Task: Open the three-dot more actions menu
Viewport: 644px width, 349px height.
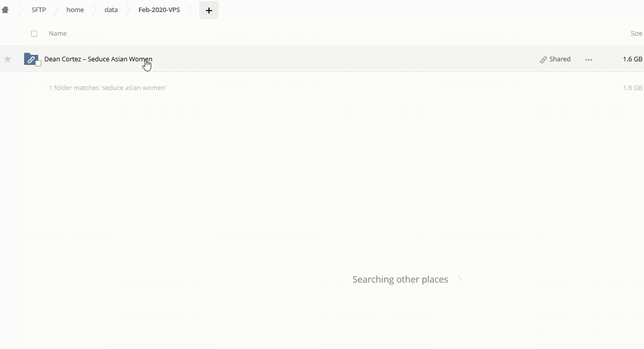Action: 589,59
